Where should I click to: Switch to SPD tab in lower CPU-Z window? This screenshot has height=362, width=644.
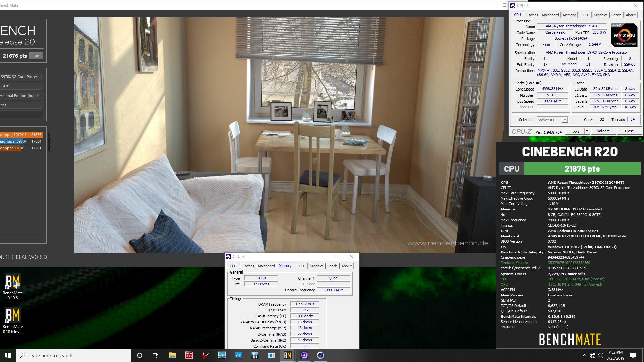pos(300,266)
